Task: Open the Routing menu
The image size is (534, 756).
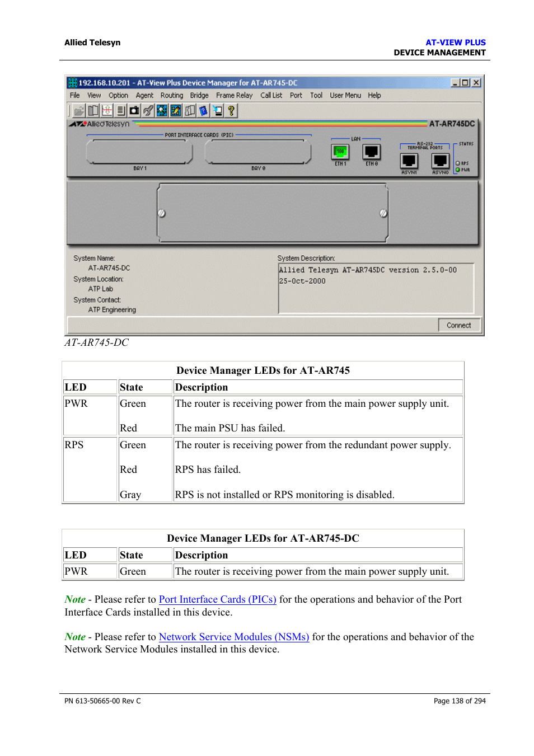Action: [x=172, y=96]
